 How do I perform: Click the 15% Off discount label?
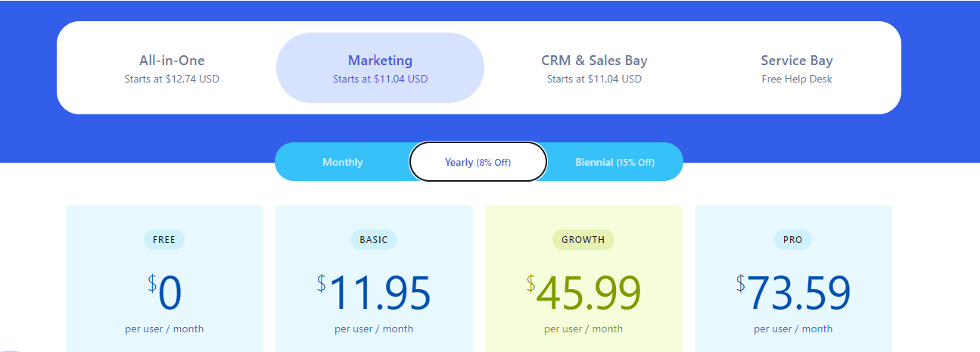click(x=636, y=163)
